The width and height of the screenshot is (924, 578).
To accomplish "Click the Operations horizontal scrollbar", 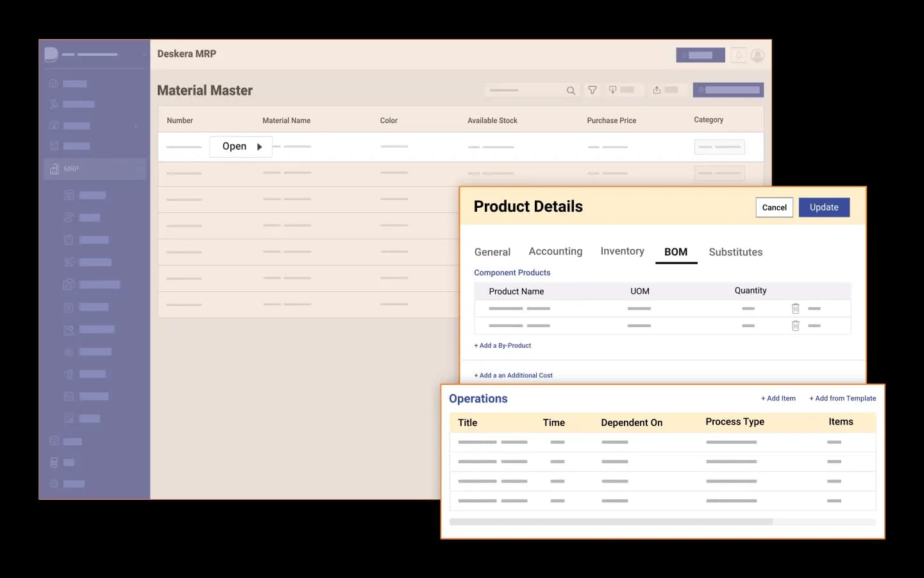I will click(x=610, y=522).
